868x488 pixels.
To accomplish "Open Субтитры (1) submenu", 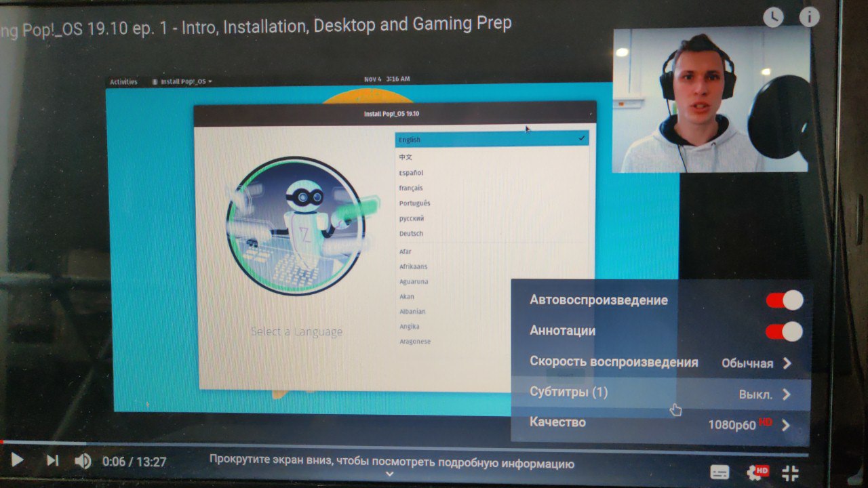I will pos(660,394).
